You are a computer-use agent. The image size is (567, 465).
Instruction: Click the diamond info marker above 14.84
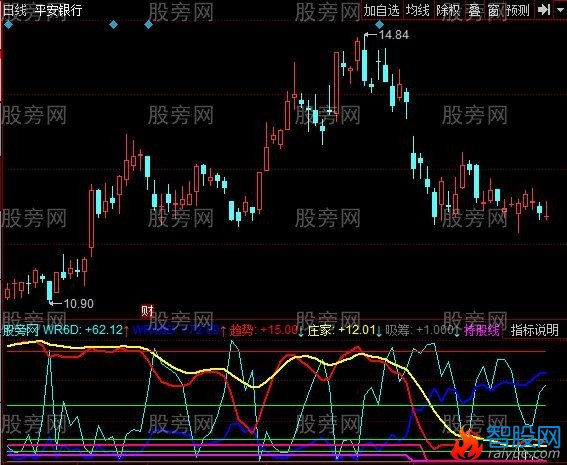(x=379, y=25)
